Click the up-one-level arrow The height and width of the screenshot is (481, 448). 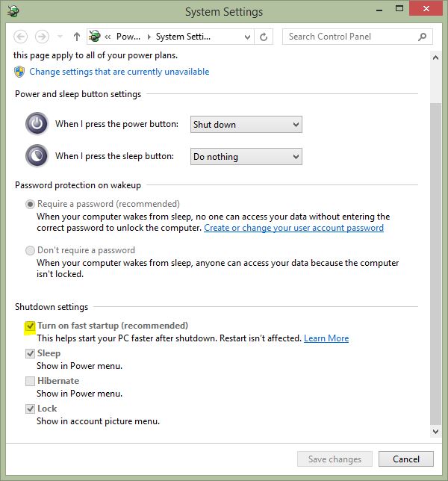76,37
